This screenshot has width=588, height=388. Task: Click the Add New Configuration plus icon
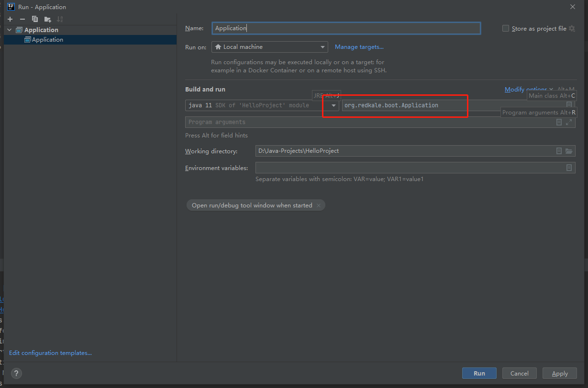click(10, 19)
